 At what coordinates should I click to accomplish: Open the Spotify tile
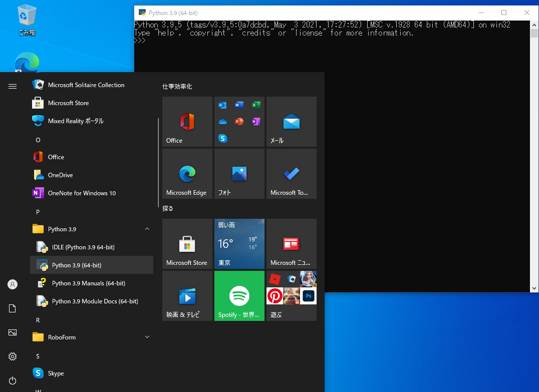tap(239, 296)
